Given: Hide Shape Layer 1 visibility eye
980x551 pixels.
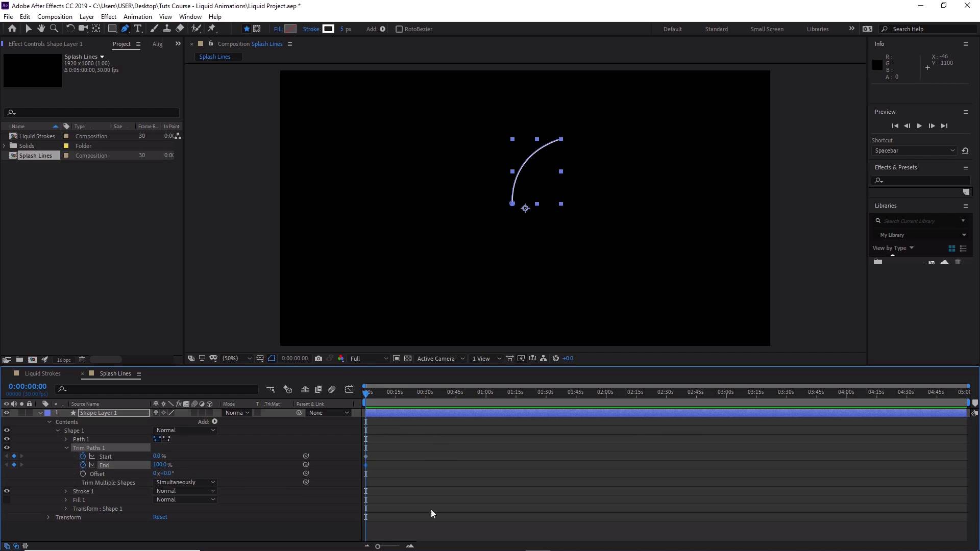Looking at the screenshot, I should (7, 413).
